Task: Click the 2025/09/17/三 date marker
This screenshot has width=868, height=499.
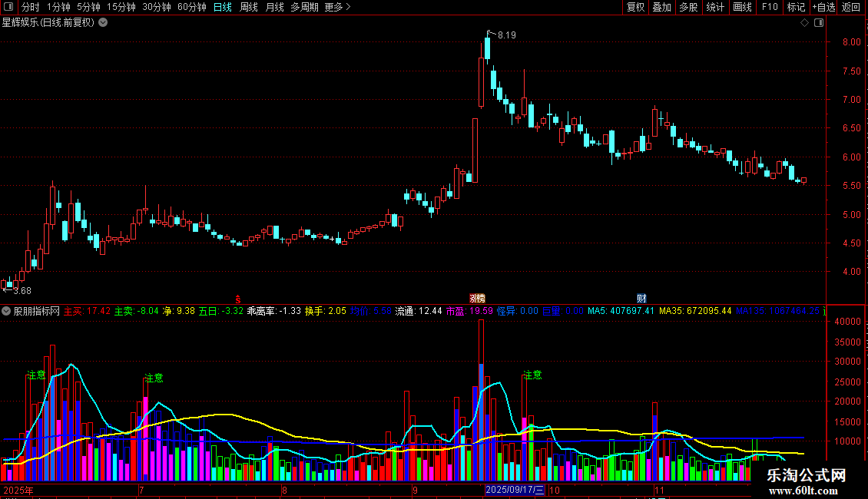Action: [x=515, y=490]
